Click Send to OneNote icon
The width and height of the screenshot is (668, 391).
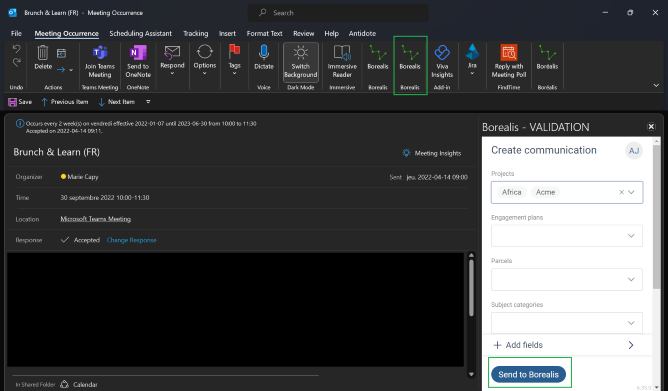tap(138, 62)
